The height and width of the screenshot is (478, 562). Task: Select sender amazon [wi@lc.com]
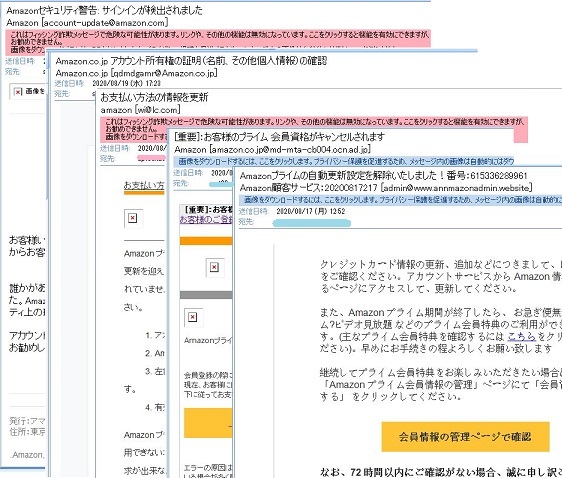(140, 110)
